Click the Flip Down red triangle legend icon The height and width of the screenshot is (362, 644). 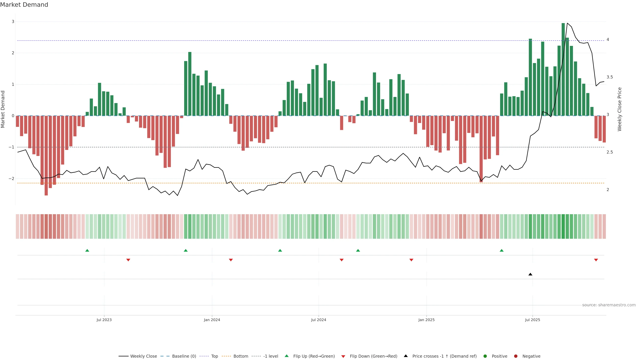(343, 356)
